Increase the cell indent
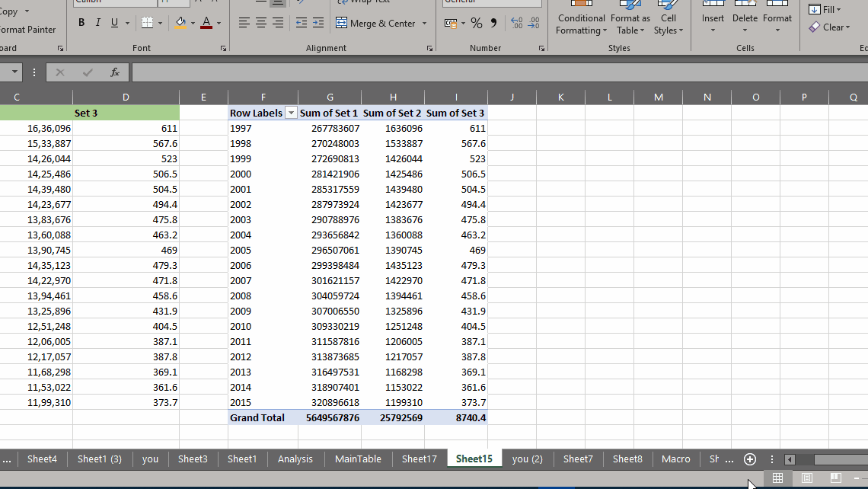Screen dimensions: 868x489 pyautogui.click(x=318, y=23)
